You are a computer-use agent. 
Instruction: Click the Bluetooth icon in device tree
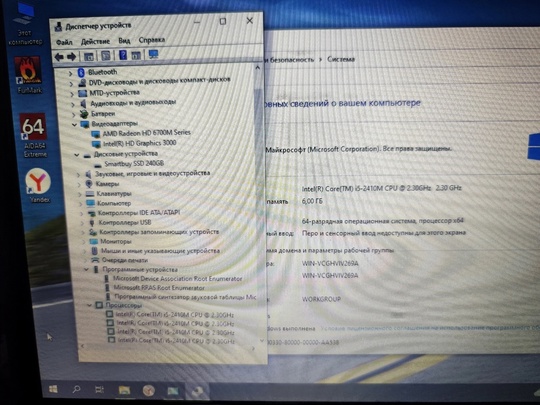(81, 73)
